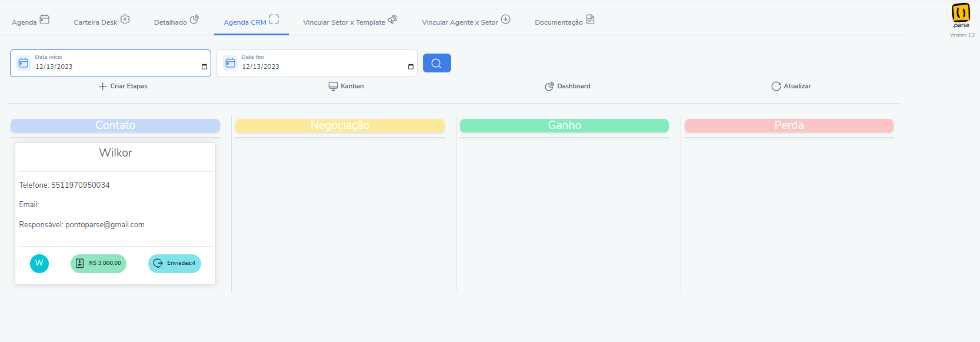Click the blue magnifier search button
Screen dimensions: 980x342
[436, 63]
